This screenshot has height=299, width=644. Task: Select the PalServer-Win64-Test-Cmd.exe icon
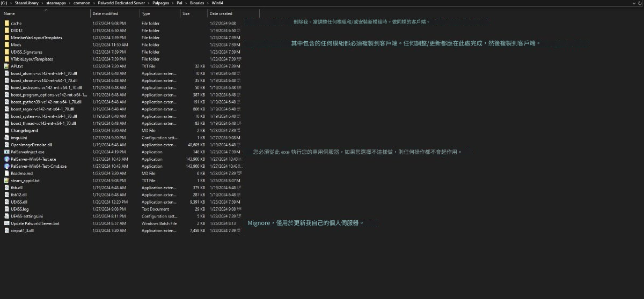pyautogui.click(x=6, y=166)
